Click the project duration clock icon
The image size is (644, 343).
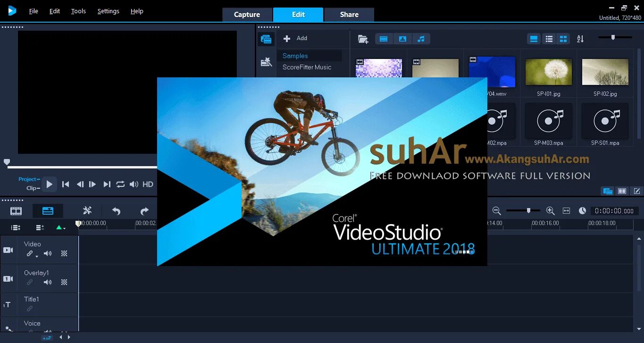[x=582, y=211]
